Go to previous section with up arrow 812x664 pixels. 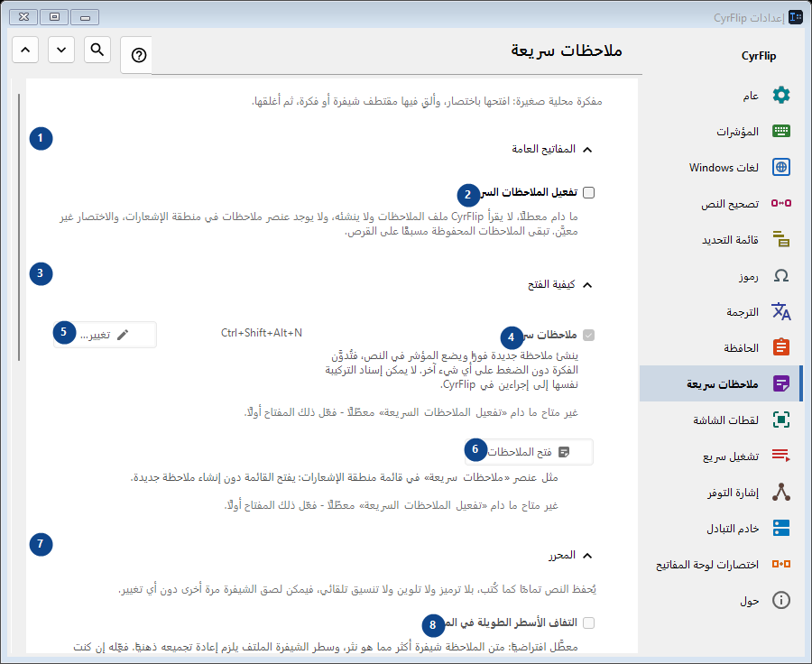coord(25,50)
